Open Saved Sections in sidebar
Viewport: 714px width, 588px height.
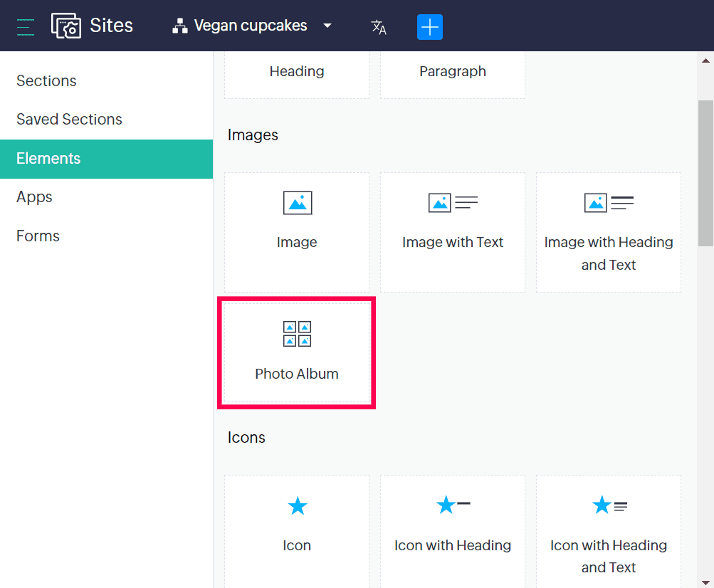click(x=69, y=120)
